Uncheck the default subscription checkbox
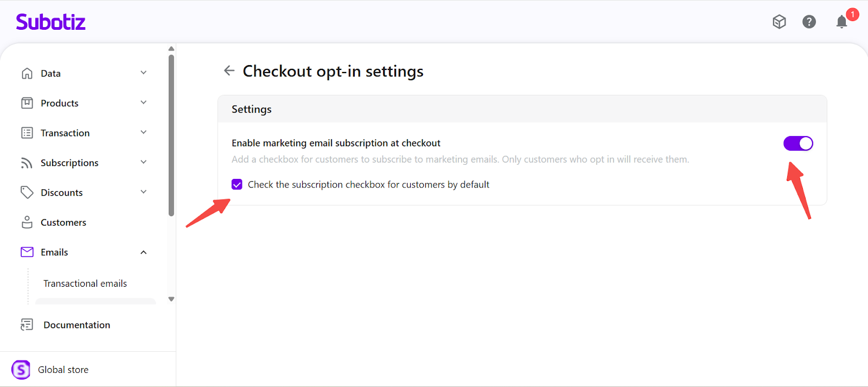Screen dimensions: 868x387 point(237,185)
